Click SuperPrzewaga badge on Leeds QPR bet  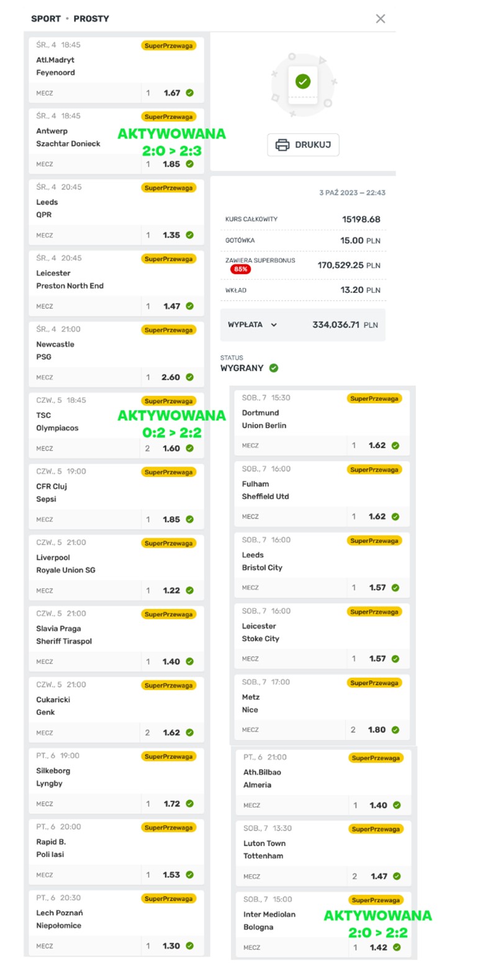click(169, 188)
